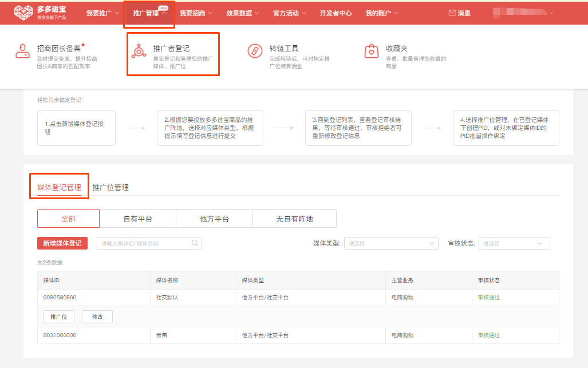Click the 招商团长备案 person icon
The image size is (588, 368).
click(x=22, y=52)
